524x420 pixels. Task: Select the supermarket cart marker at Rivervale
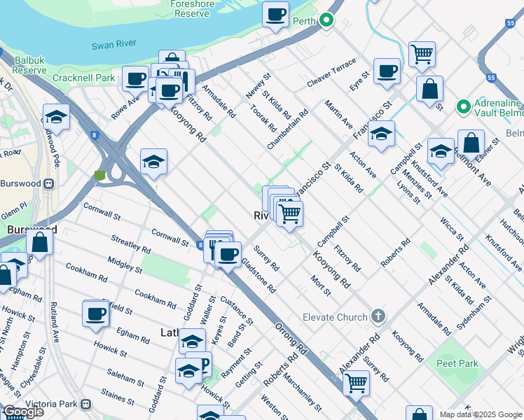pyautogui.click(x=290, y=215)
